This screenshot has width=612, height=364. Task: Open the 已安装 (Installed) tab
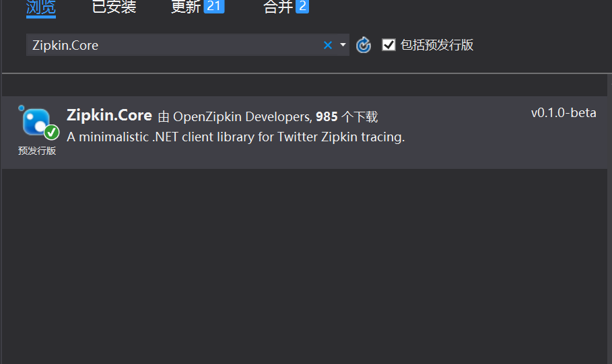(x=114, y=7)
